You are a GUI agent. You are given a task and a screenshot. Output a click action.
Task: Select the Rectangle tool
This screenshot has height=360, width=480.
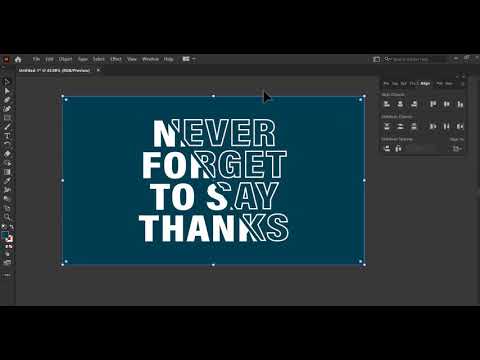click(x=7, y=118)
